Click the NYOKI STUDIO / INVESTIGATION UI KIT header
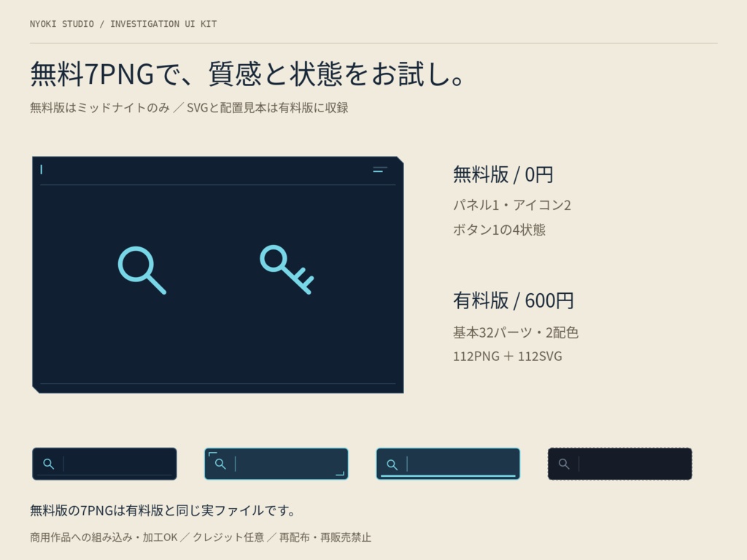747x560 pixels. [x=123, y=24]
